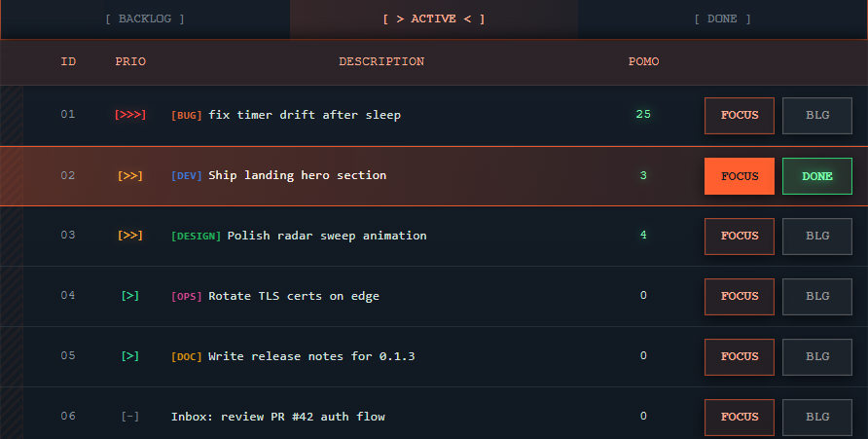Click FOCUS for Ship landing hero section

point(740,176)
